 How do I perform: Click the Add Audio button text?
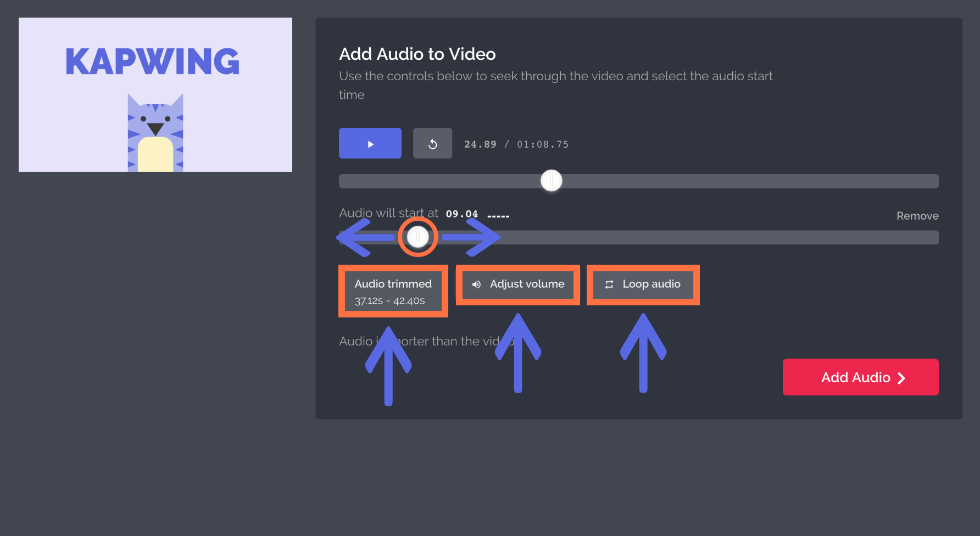pyautogui.click(x=855, y=377)
